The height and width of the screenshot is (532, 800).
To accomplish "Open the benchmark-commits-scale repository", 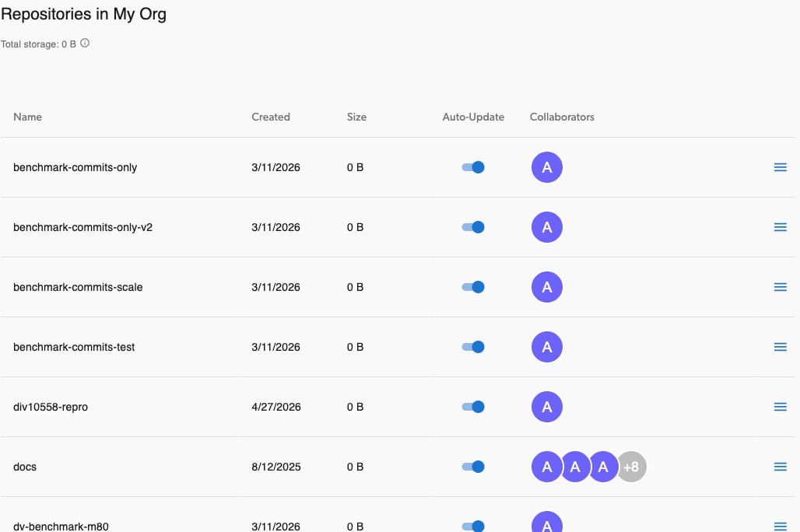I will tap(78, 287).
